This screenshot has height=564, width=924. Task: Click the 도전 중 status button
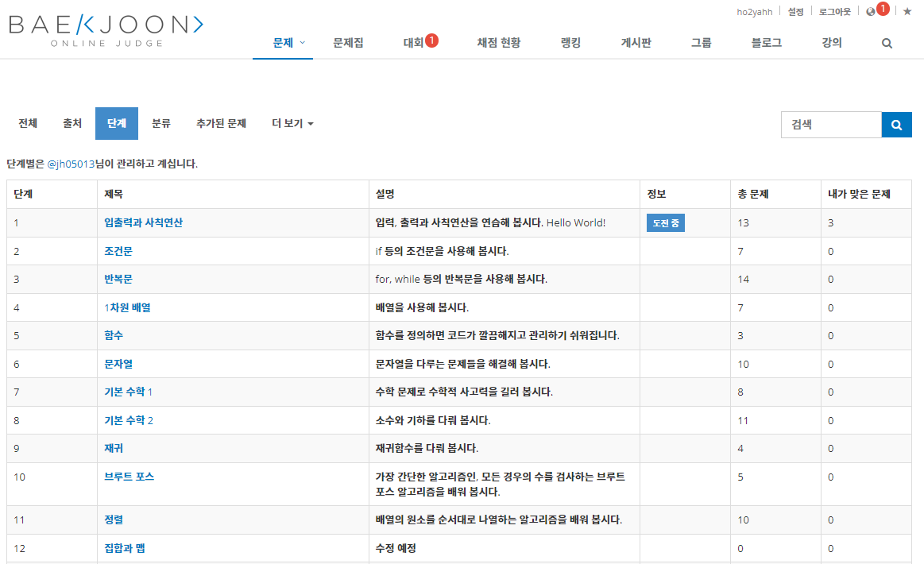pyautogui.click(x=665, y=223)
